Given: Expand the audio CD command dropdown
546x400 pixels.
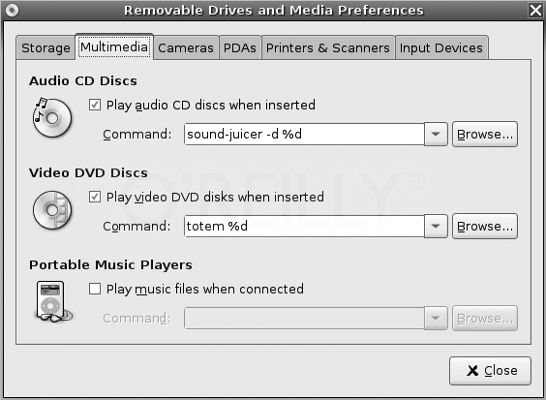Looking at the screenshot, I should point(436,134).
